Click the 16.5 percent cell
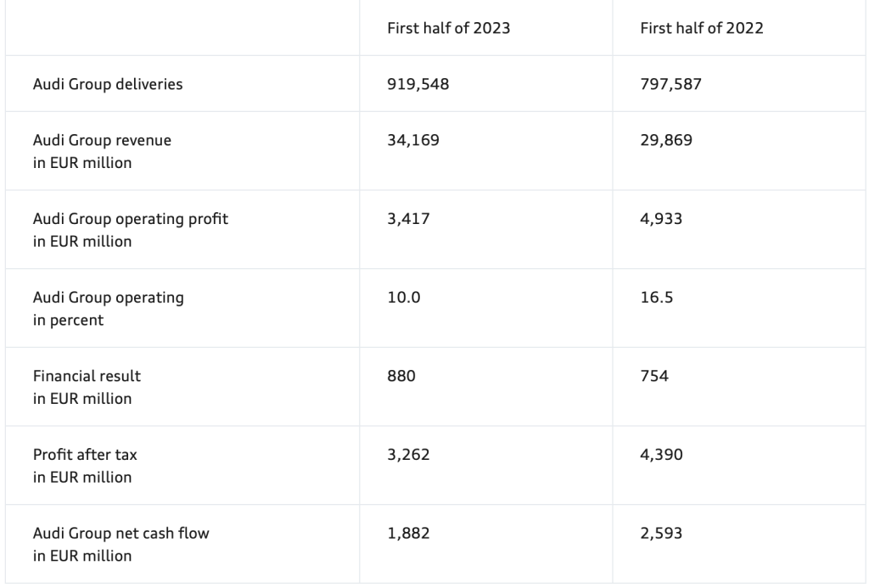This screenshot has height=588, width=869. coord(654,298)
